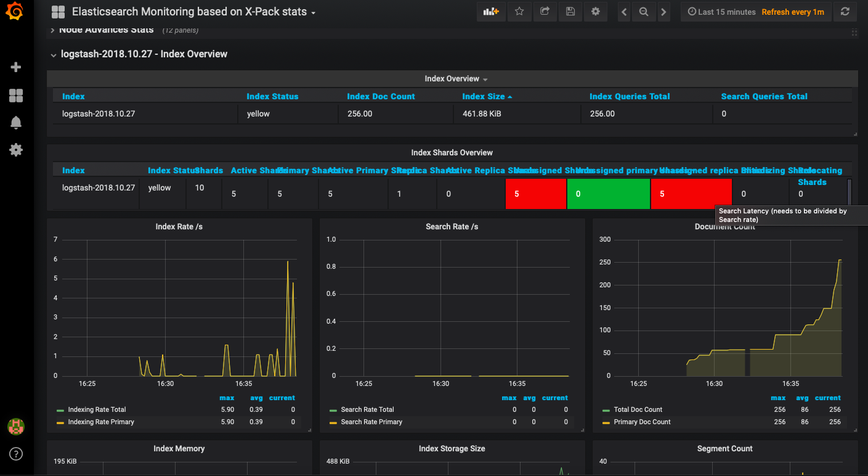
Task: Toggle the Total Doc Count series
Action: 638,409
